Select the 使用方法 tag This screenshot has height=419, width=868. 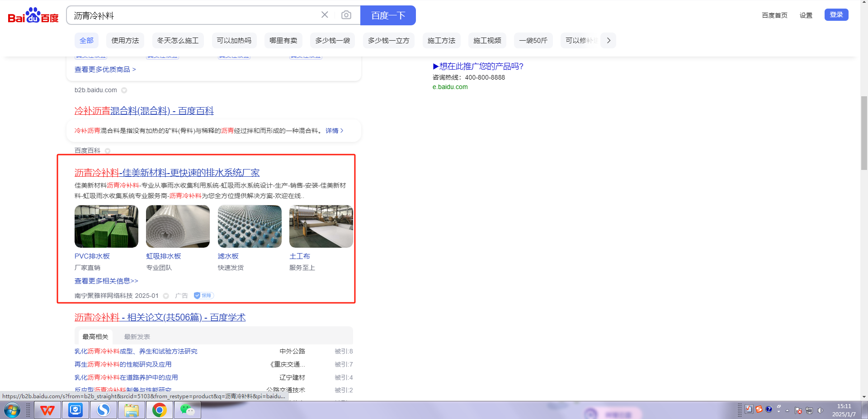tap(125, 41)
